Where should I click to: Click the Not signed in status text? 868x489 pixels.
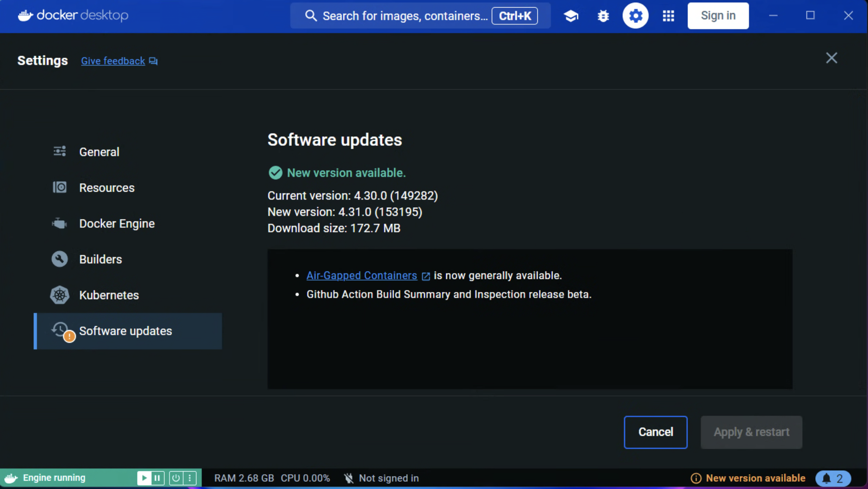click(389, 478)
